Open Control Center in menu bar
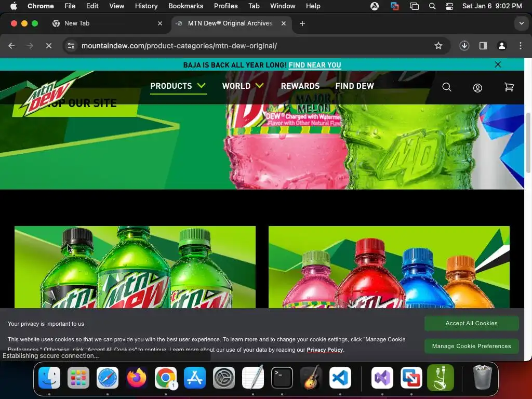This screenshot has height=399, width=532. [449, 6]
